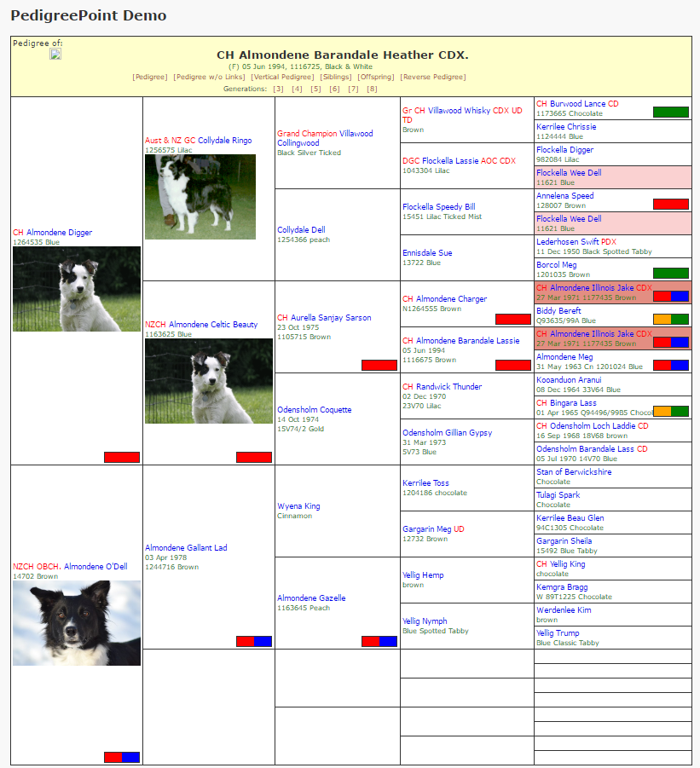
Task: Go to Ennisdale Sue's pedigree
Action: click(x=428, y=253)
